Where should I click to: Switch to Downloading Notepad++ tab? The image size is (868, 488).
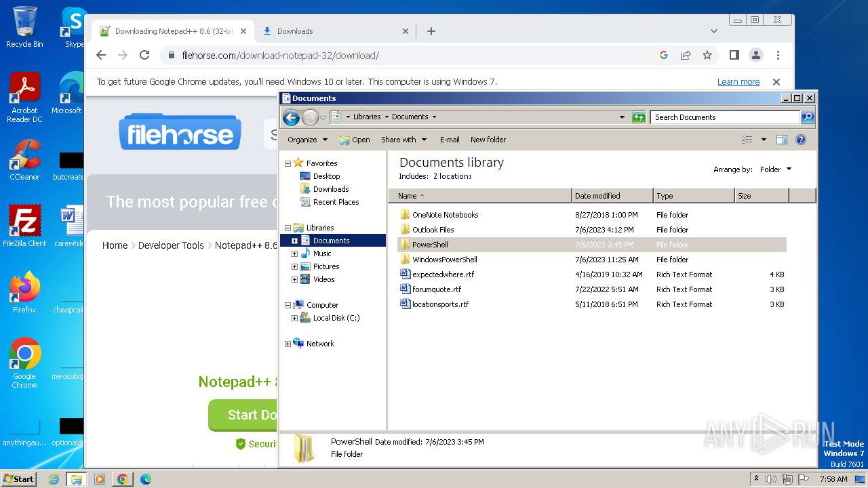tap(173, 31)
